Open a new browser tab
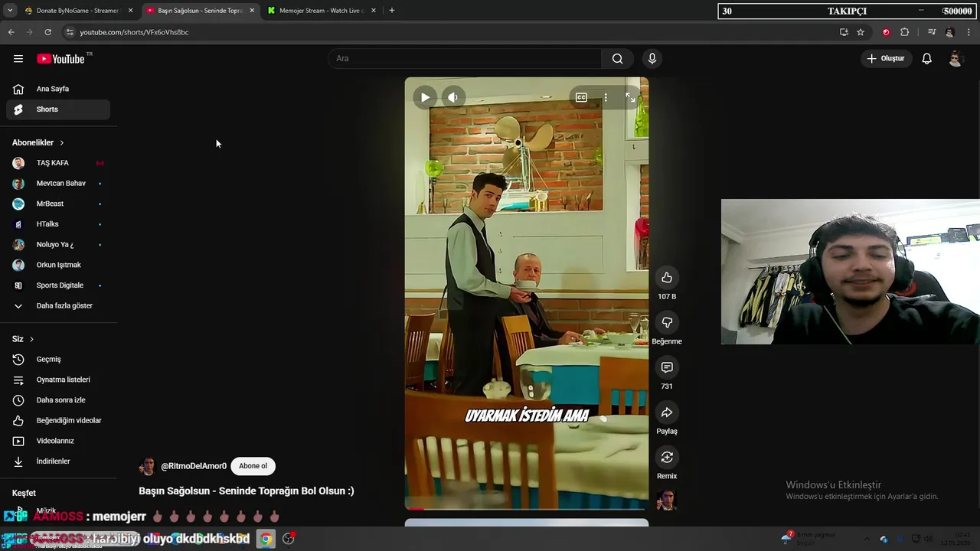This screenshot has height=551, width=980. click(x=392, y=11)
